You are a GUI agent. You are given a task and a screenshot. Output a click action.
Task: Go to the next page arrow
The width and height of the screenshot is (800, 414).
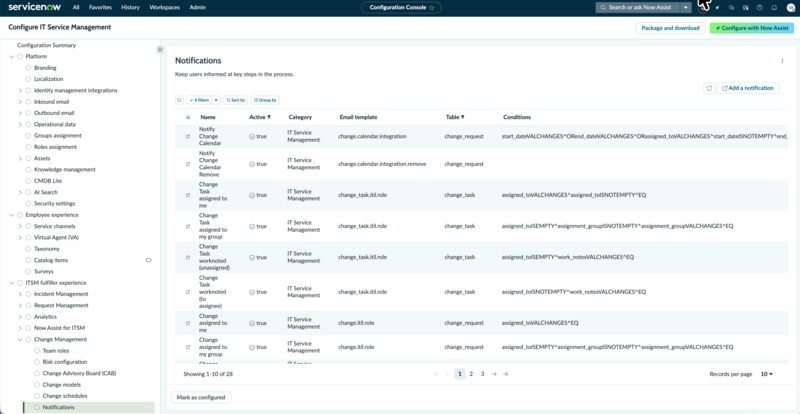tap(493, 374)
